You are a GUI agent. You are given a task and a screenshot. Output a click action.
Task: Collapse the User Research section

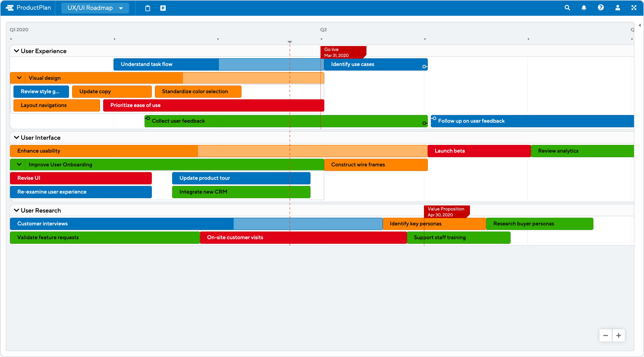coord(16,210)
